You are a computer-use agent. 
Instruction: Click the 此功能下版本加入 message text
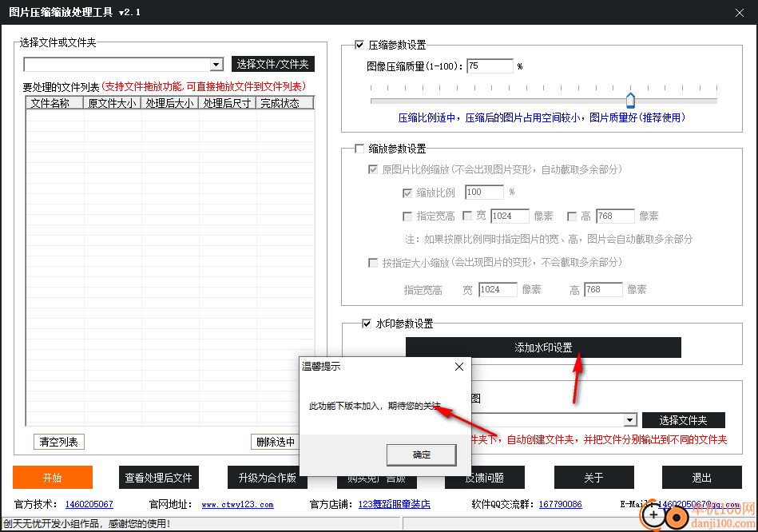pyautogui.click(x=375, y=406)
